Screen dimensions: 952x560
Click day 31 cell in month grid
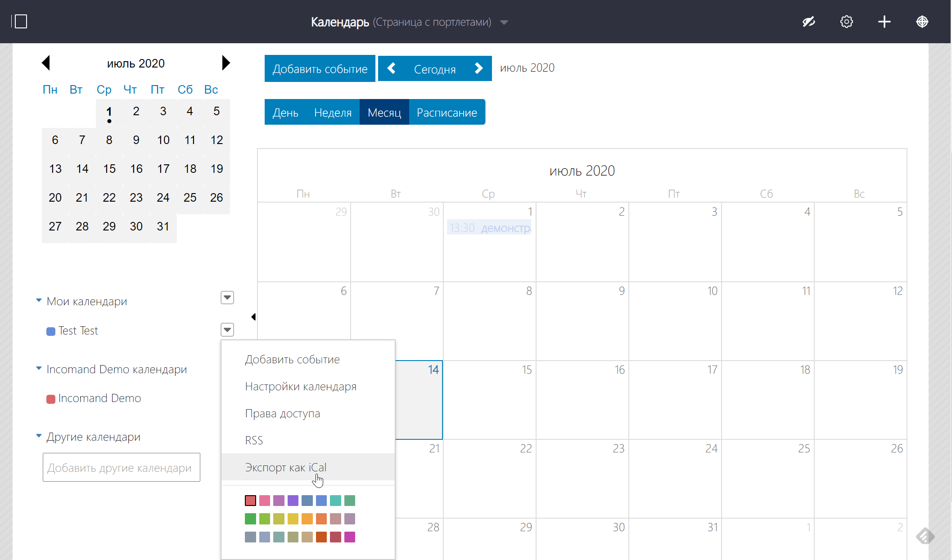[675, 539]
